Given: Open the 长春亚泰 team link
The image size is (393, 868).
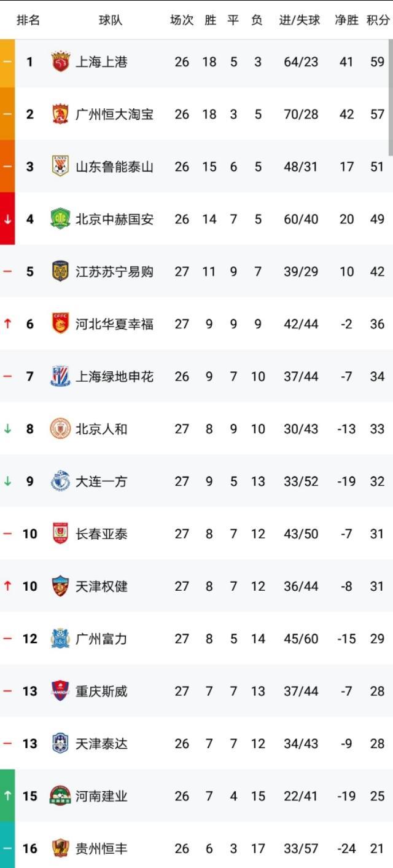Looking at the screenshot, I should point(101,534).
